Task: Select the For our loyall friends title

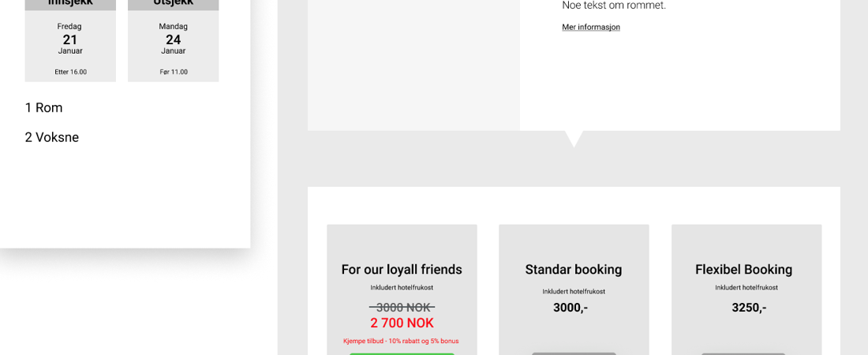Action: click(x=402, y=270)
